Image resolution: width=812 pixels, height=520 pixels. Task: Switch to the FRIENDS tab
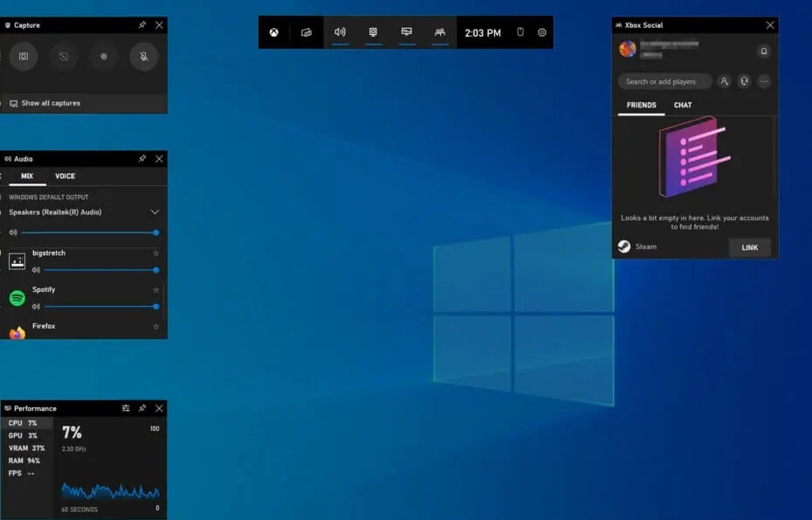coord(641,105)
